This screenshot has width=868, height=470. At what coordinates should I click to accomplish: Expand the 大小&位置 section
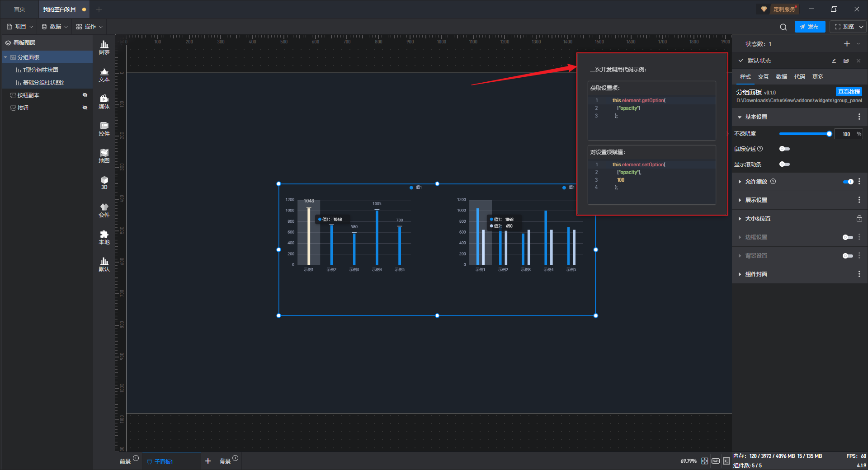click(758, 219)
